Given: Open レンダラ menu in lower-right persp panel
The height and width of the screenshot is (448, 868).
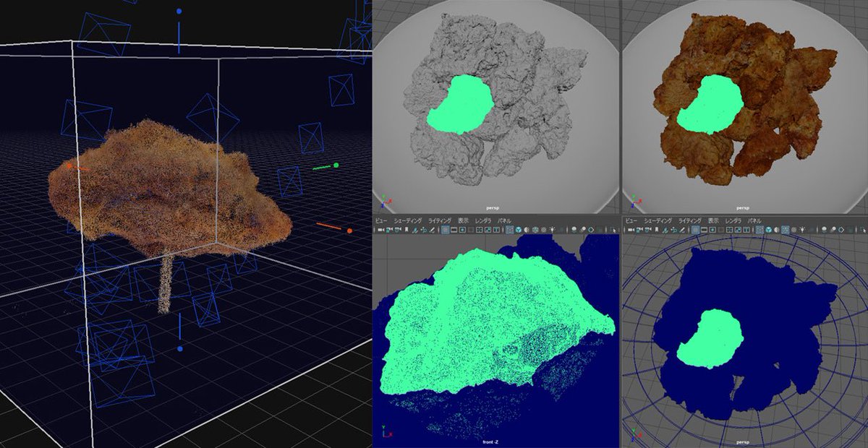Looking at the screenshot, I should pyautogui.click(x=733, y=220).
